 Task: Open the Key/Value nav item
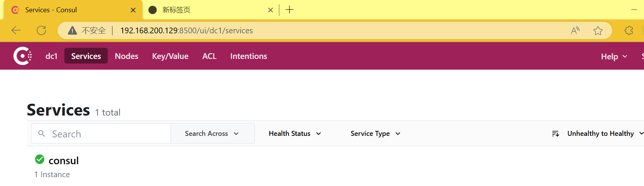coord(170,56)
